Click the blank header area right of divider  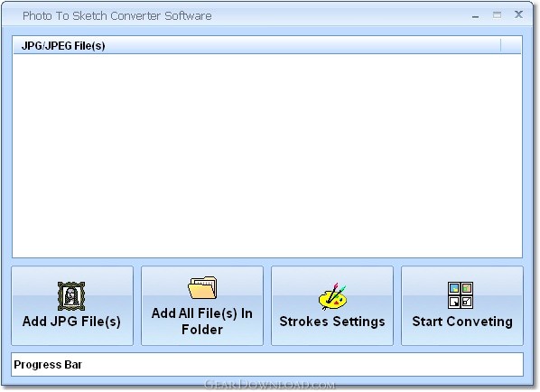point(512,45)
